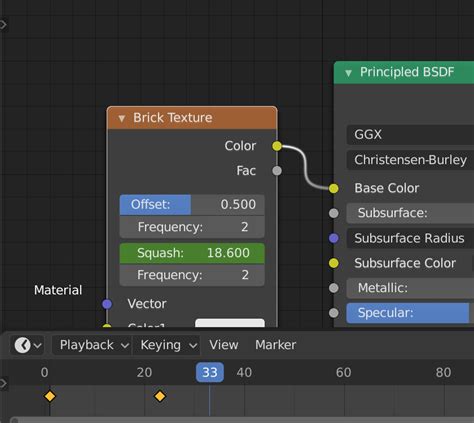Screen dimensions: 474x423
Task: Open the timeline editor type dropdown
Action: (27, 345)
